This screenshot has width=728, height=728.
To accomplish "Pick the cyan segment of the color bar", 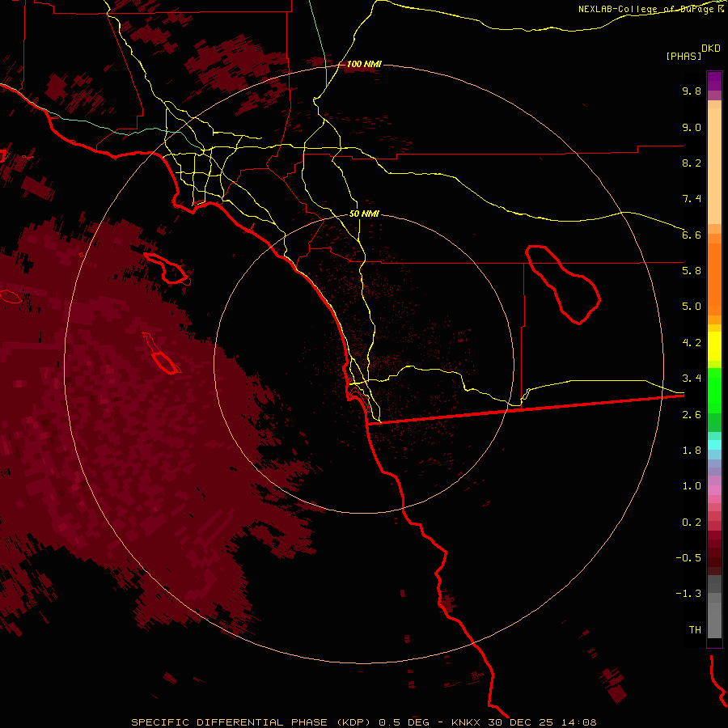I will (714, 445).
